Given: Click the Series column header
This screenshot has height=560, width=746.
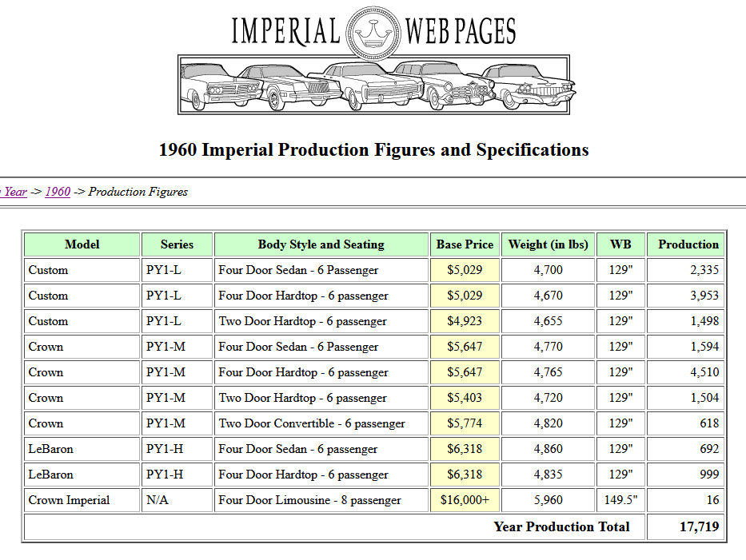Looking at the screenshot, I should coord(177,244).
